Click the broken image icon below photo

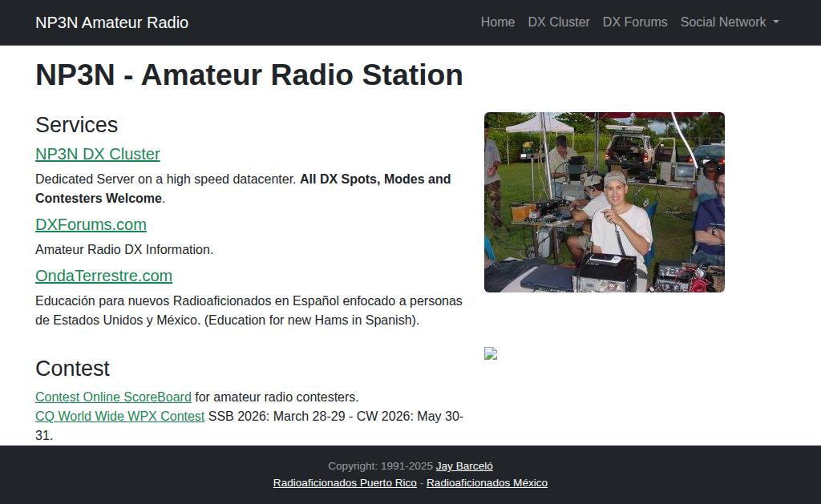point(491,353)
